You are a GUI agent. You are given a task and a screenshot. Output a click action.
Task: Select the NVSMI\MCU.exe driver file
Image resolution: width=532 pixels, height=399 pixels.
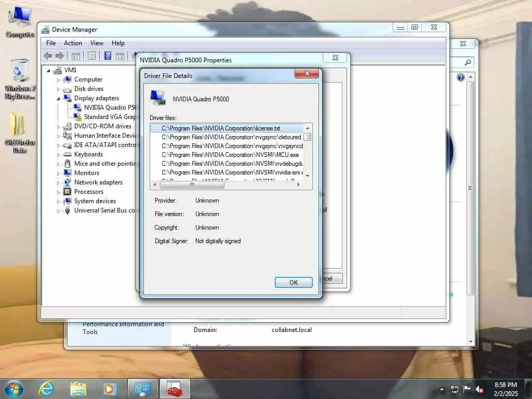(x=227, y=155)
